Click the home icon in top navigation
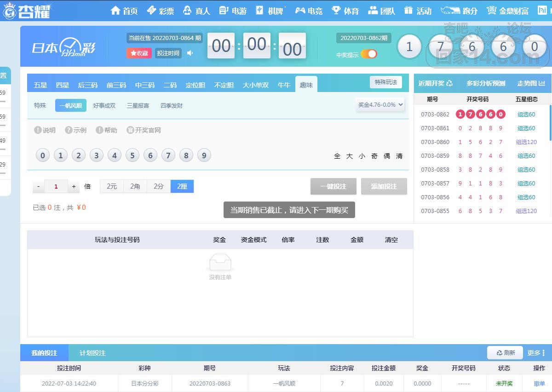This screenshot has height=392, width=552. click(x=115, y=11)
